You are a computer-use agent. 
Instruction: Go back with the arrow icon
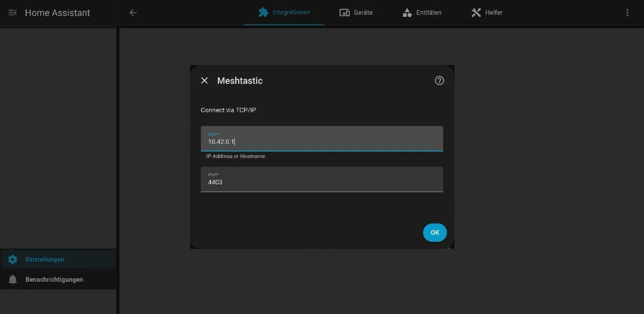tap(133, 13)
